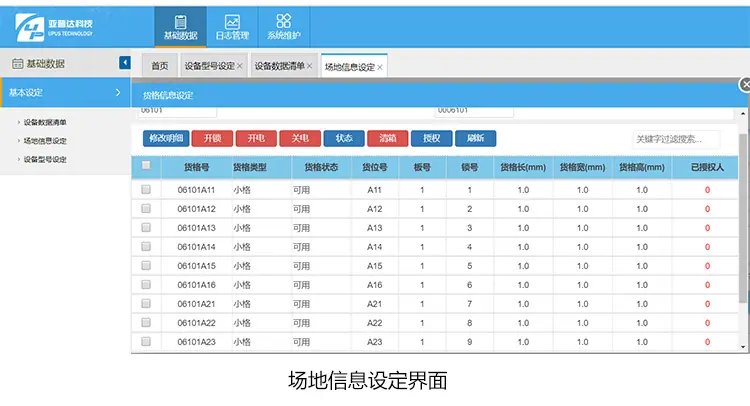Select the cell 06101A16
Screen dimensions: 750x406
[197, 285]
